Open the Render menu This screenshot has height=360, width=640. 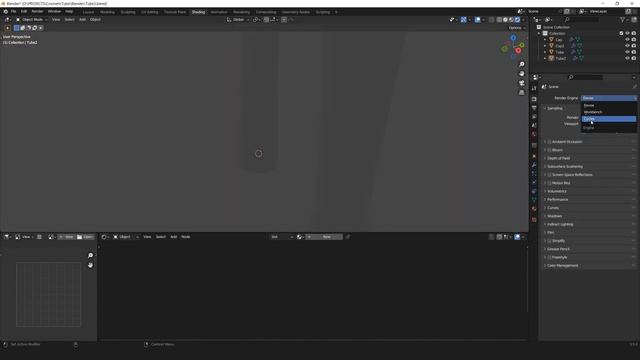37,11
